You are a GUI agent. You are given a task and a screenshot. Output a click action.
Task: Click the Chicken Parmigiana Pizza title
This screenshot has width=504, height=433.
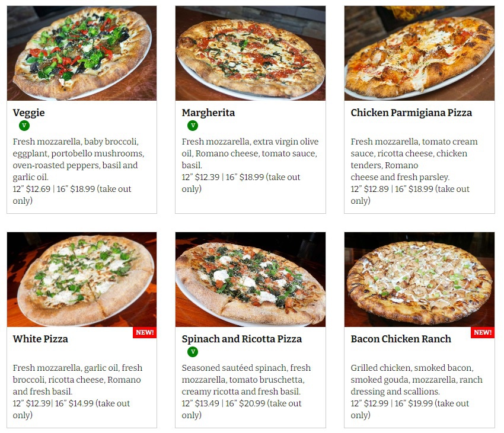[411, 113]
